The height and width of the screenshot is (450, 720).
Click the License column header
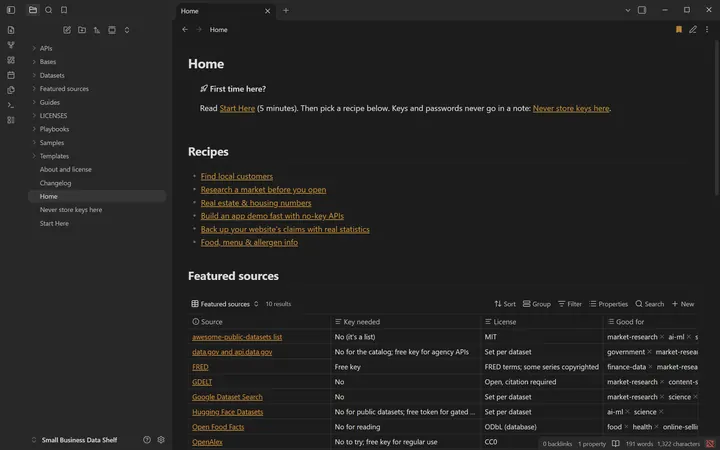(541, 322)
